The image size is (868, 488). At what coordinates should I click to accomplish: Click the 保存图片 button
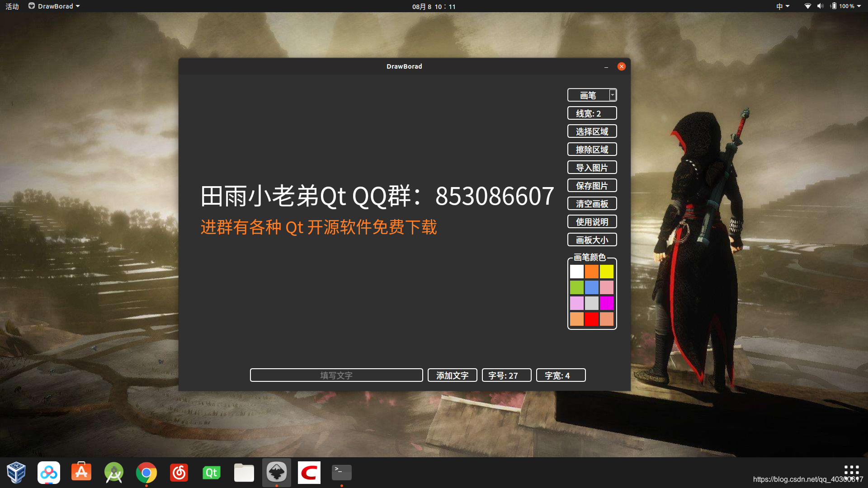pos(592,185)
